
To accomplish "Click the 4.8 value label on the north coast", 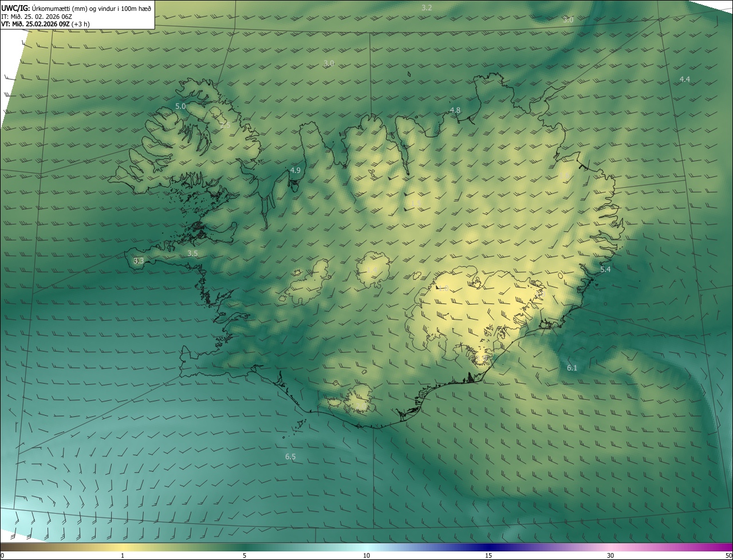I will pyautogui.click(x=455, y=110).
